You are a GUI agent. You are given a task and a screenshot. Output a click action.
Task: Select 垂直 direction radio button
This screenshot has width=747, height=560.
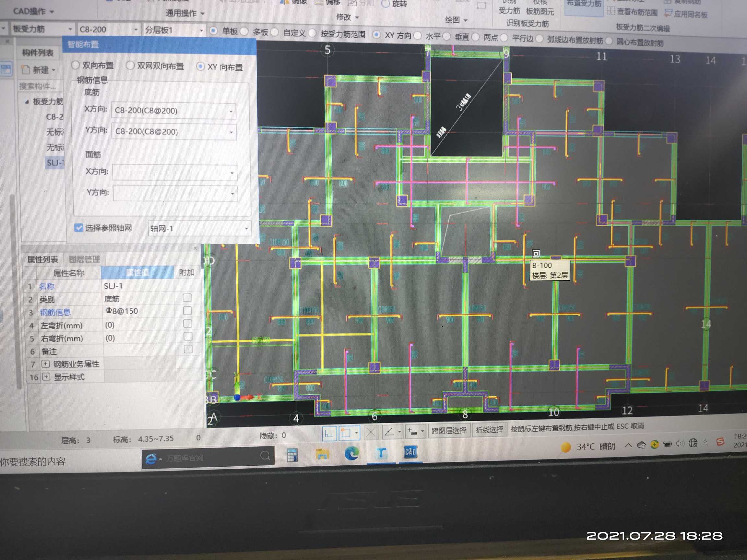(x=446, y=36)
